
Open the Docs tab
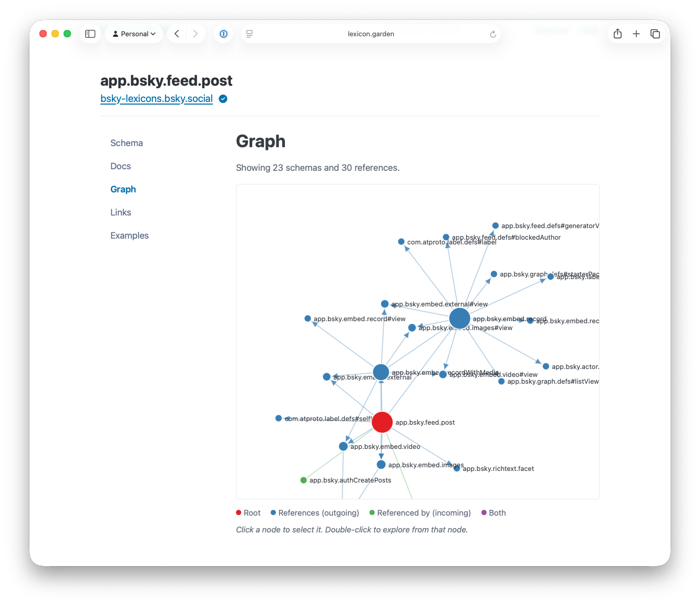pyautogui.click(x=120, y=166)
